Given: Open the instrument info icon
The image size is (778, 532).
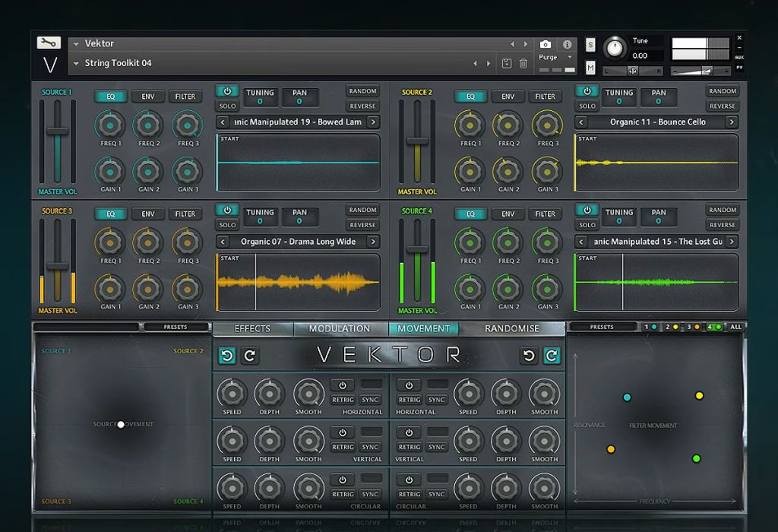Looking at the screenshot, I should tap(567, 44).
